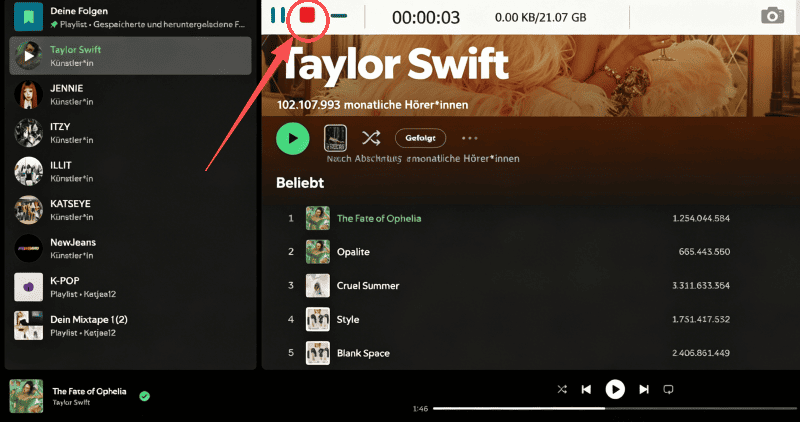Click play count 1.254.044.584
The width and height of the screenshot is (800, 422).
coord(701,218)
